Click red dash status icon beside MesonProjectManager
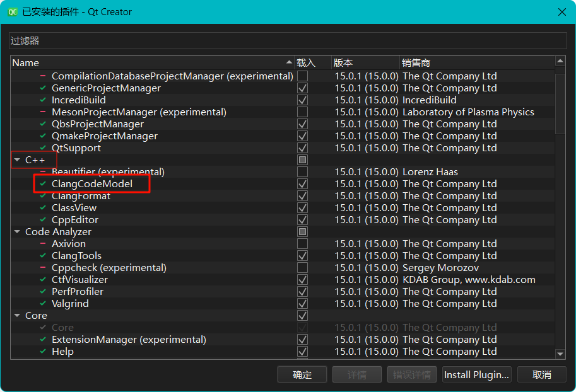576x392 pixels. coord(43,112)
